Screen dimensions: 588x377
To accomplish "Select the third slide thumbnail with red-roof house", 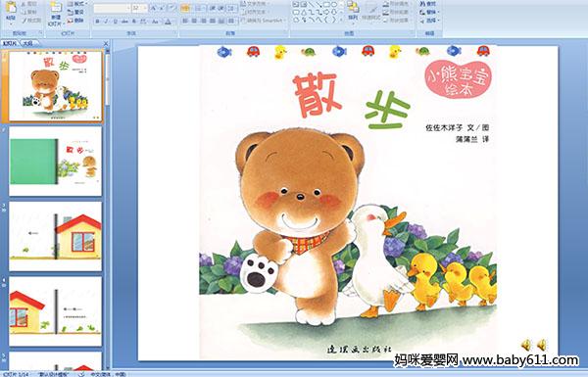I will (x=56, y=236).
